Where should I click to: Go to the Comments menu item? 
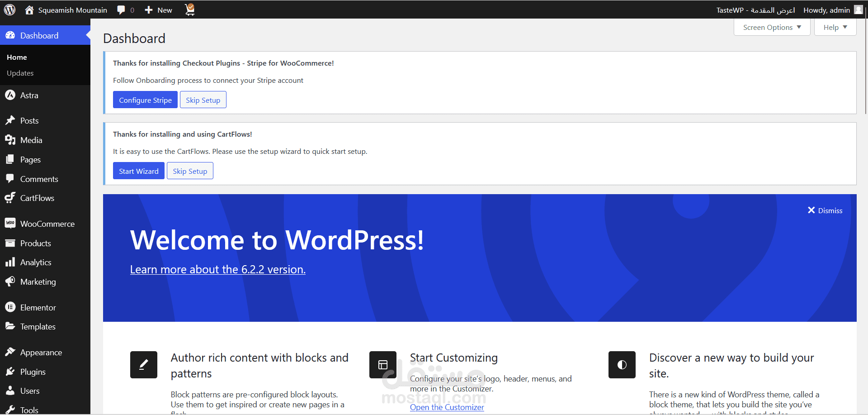pos(39,179)
